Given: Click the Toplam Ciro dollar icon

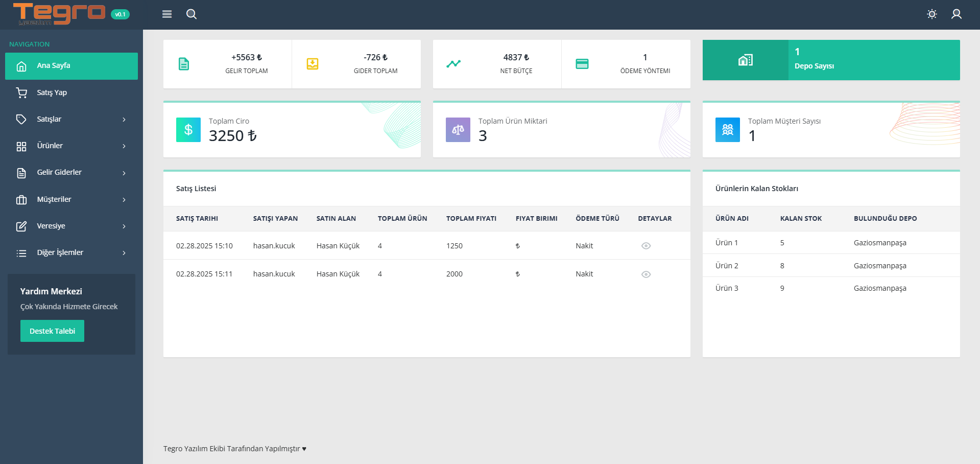Looking at the screenshot, I should tap(188, 130).
